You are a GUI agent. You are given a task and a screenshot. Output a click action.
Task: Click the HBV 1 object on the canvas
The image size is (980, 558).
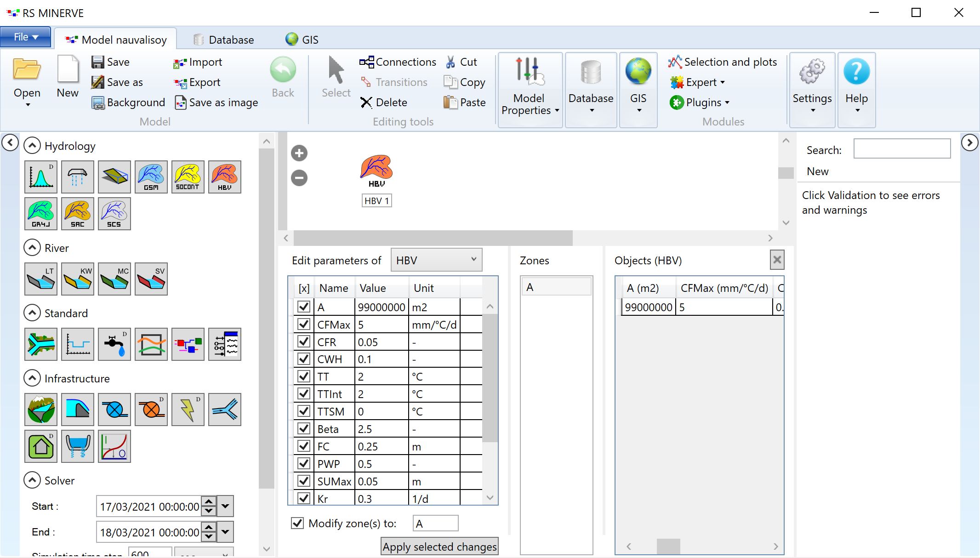(x=376, y=171)
